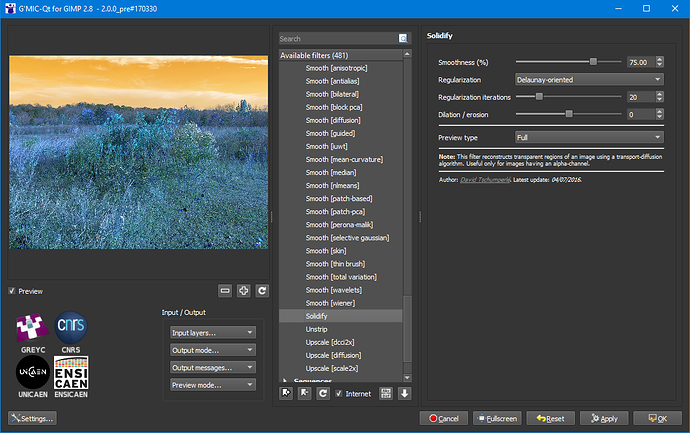The height and width of the screenshot is (433, 690).
Task: Toggle the Internet checkbox
Action: point(340,394)
